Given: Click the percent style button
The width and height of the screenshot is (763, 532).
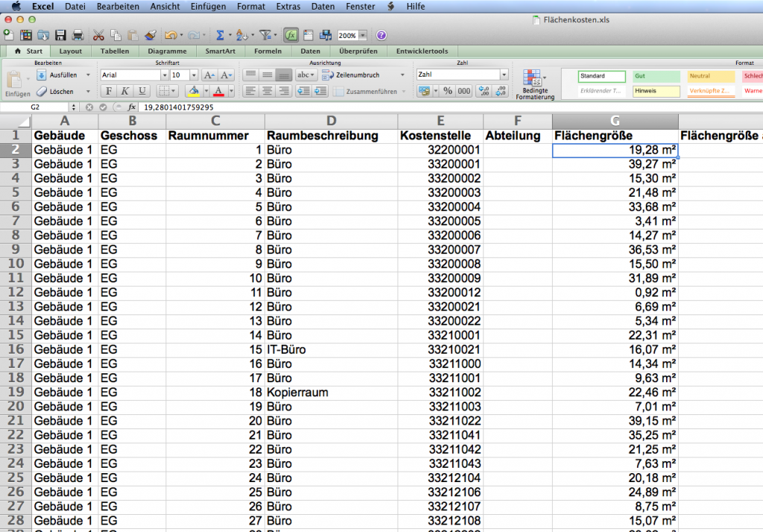Looking at the screenshot, I should [x=447, y=91].
